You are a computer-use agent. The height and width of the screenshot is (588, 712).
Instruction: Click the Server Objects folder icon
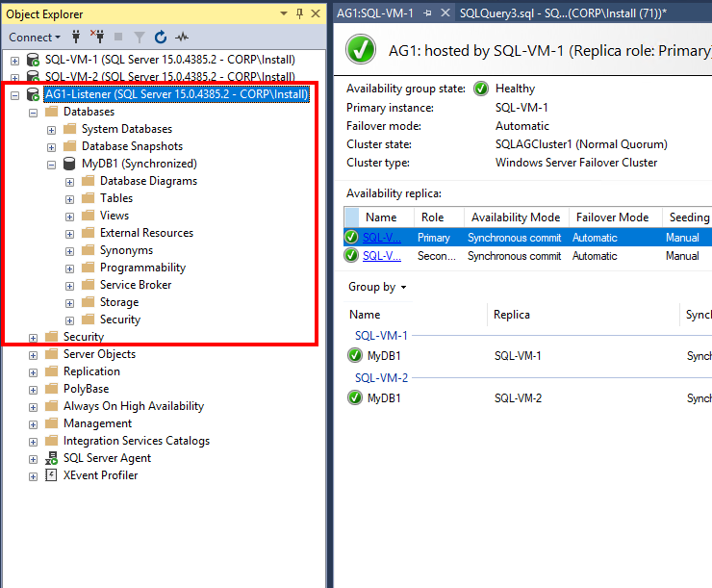tap(51, 354)
